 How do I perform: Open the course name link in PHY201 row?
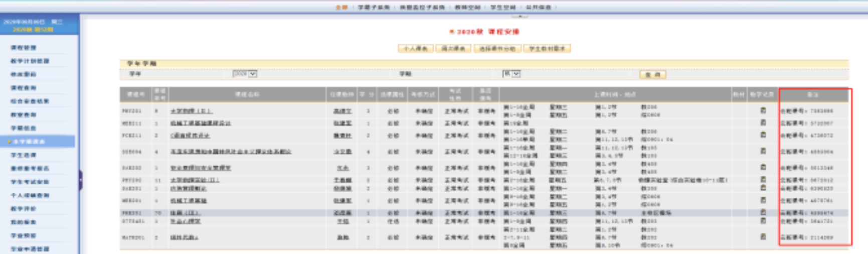point(191,111)
